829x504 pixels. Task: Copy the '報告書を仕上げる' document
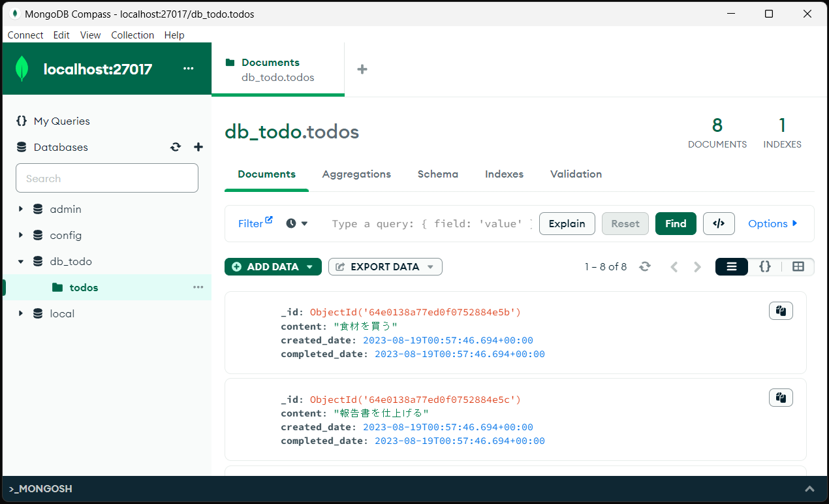[781, 398]
